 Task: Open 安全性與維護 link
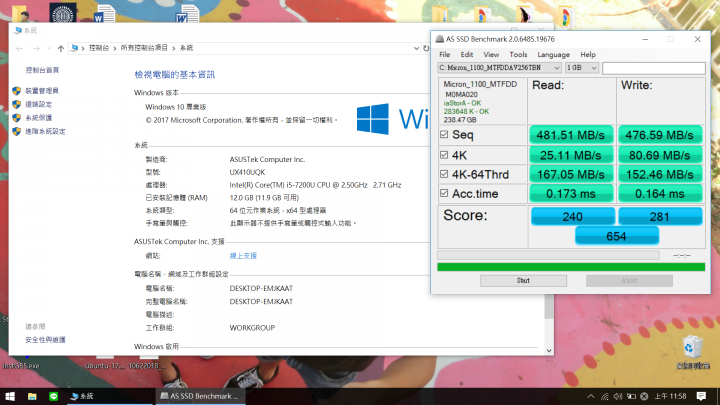point(45,340)
